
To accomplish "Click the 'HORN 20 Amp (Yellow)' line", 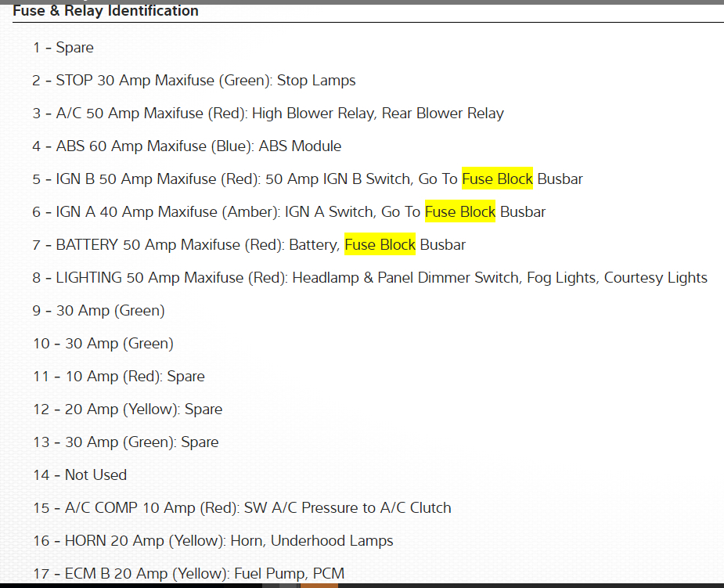I will pos(214,540).
